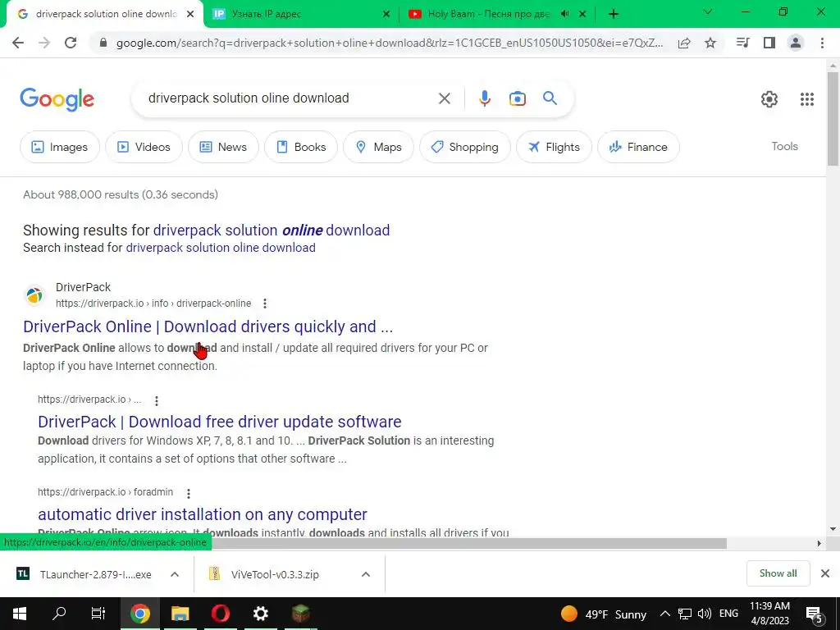
Task: Open the notification center icon
Action: click(x=815, y=614)
